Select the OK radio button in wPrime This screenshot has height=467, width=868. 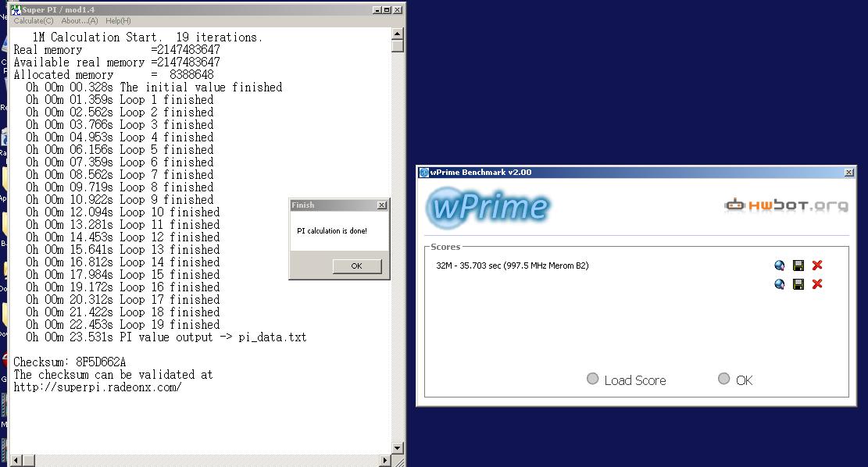point(723,379)
